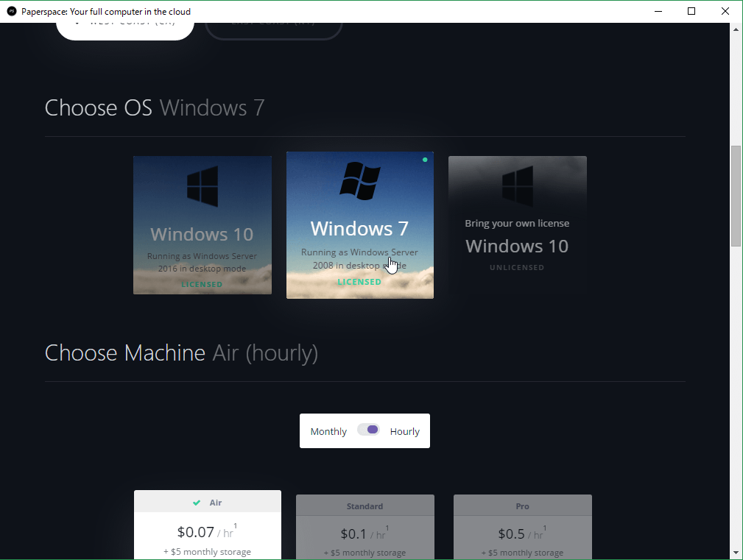Minimize the Paperspace window
This screenshot has height=560, width=743.
click(658, 11)
